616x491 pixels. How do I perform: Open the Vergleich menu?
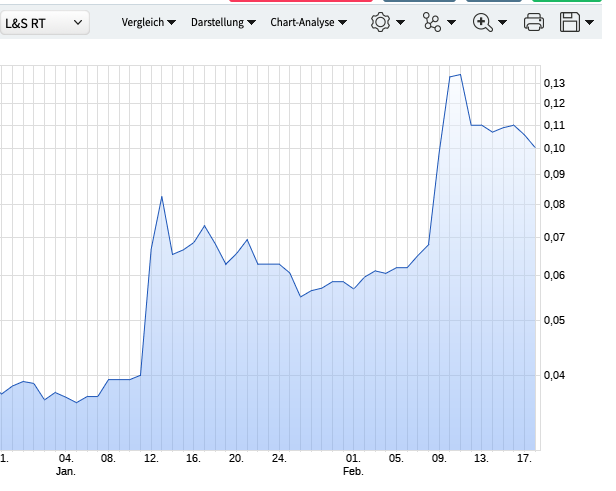pyautogui.click(x=148, y=22)
